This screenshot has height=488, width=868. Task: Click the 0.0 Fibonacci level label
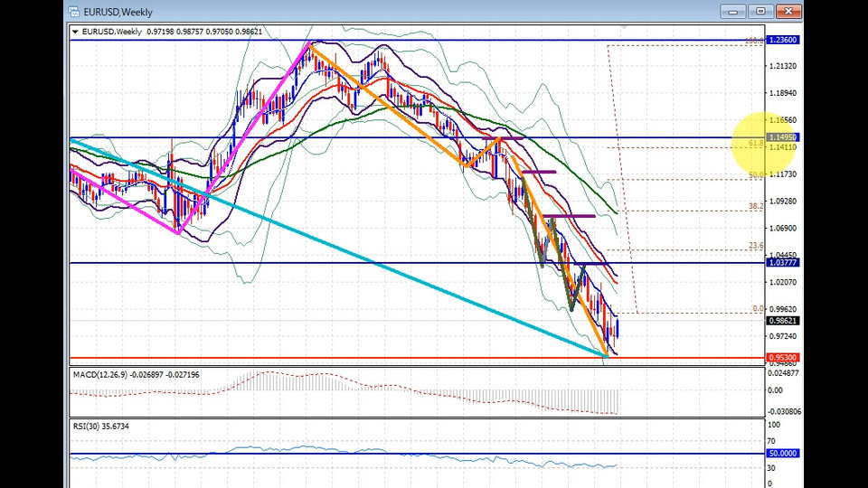coord(758,309)
